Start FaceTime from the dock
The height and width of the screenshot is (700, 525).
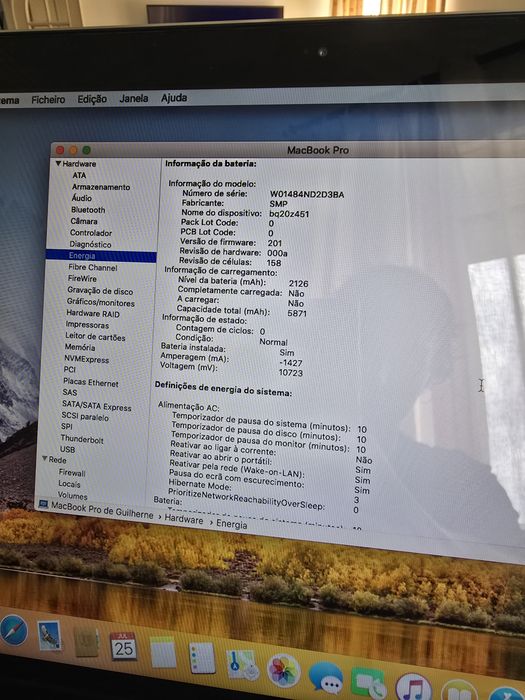pyautogui.click(x=368, y=683)
